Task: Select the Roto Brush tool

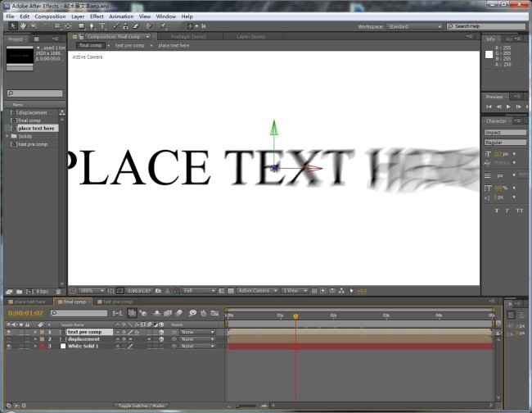Action: click(x=150, y=26)
